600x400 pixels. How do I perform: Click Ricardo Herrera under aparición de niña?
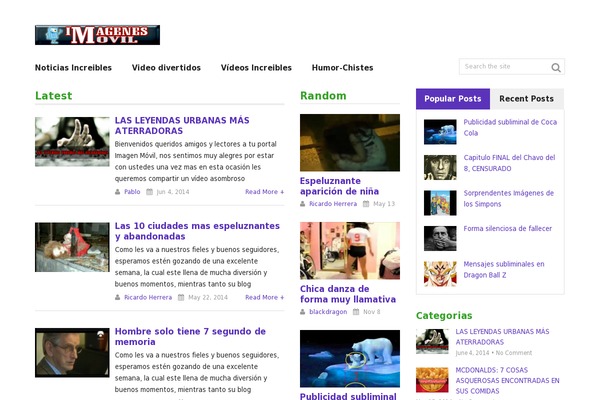point(333,204)
